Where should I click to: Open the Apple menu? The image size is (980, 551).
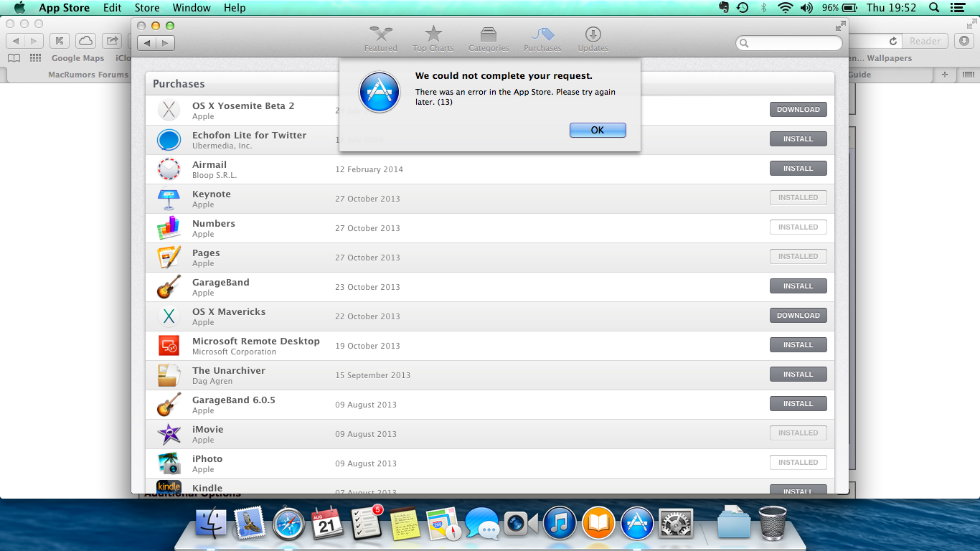click(x=19, y=8)
